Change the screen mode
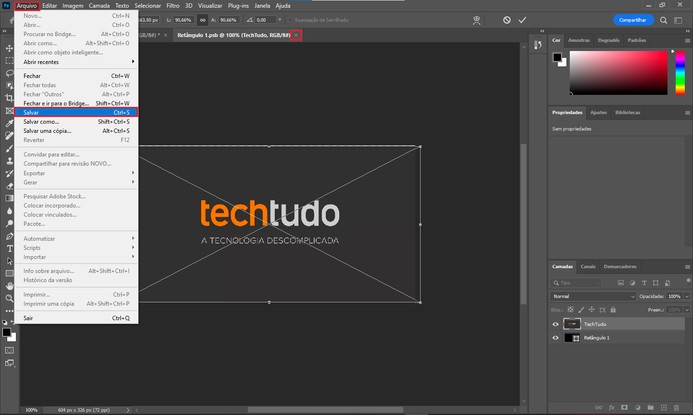This screenshot has height=415, width=693. (x=9, y=363)
